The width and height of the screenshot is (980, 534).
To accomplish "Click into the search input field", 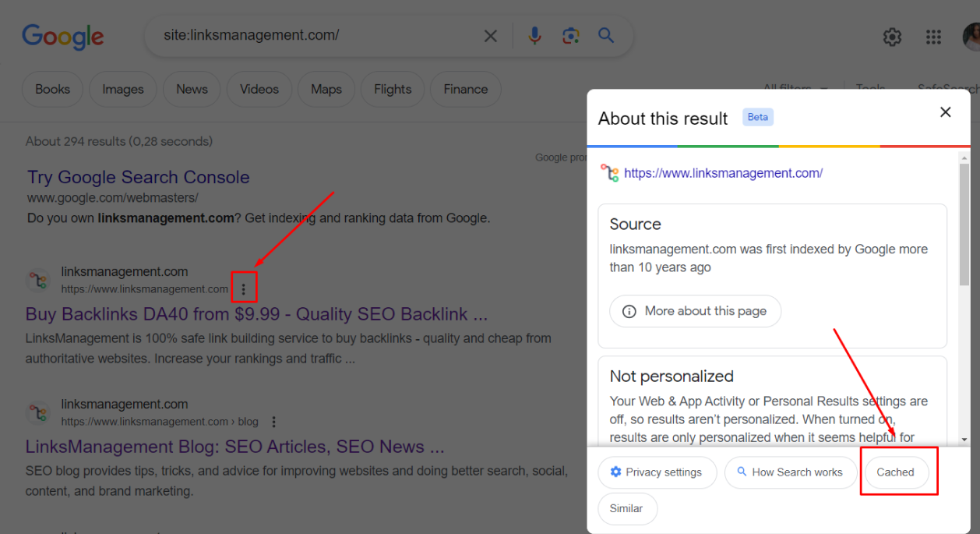I will 312,36.
